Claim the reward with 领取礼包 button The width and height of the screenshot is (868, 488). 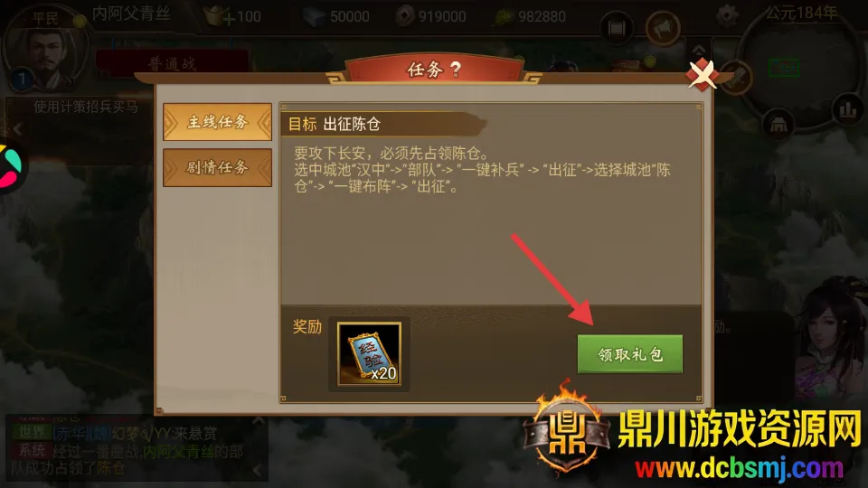630,353
